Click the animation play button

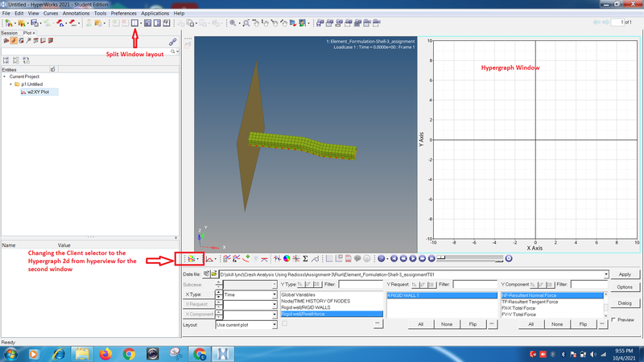coord(413,258)
